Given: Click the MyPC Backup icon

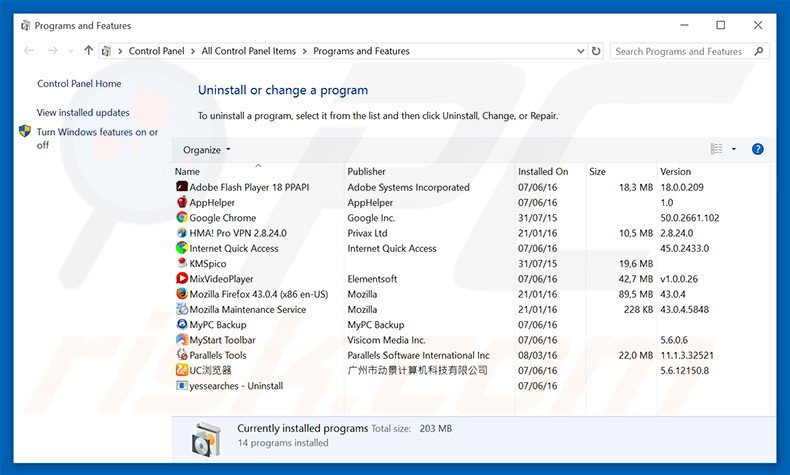Looking at the screenshot, I should (182, 324).
